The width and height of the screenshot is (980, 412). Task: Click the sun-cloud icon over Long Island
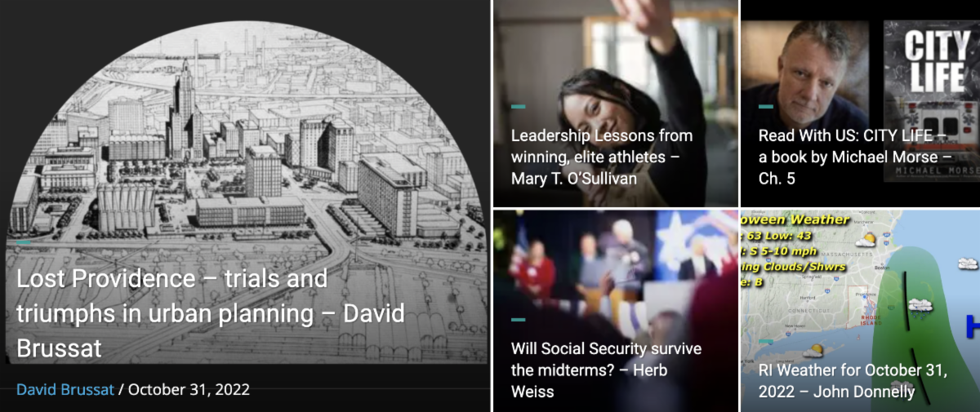(x=813, y=350)
